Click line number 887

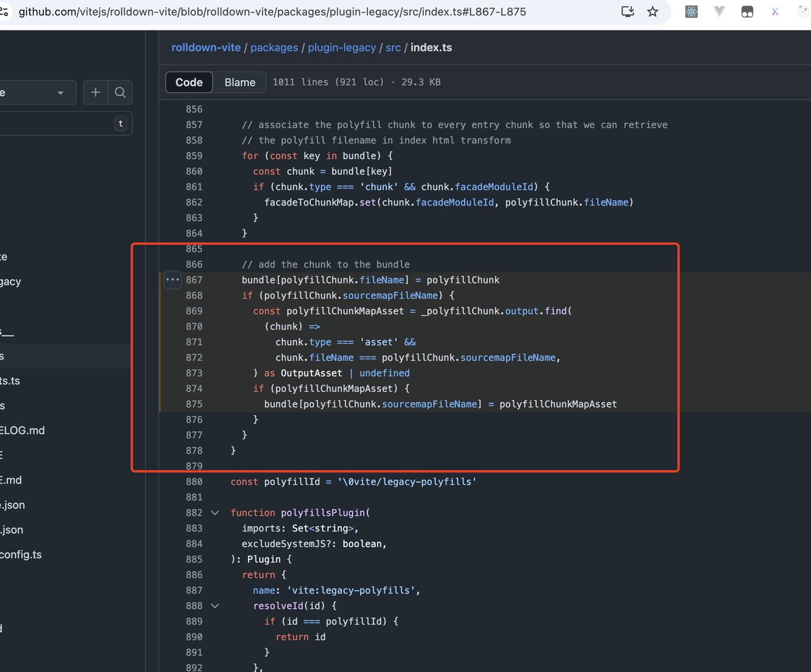click(194, 590)
